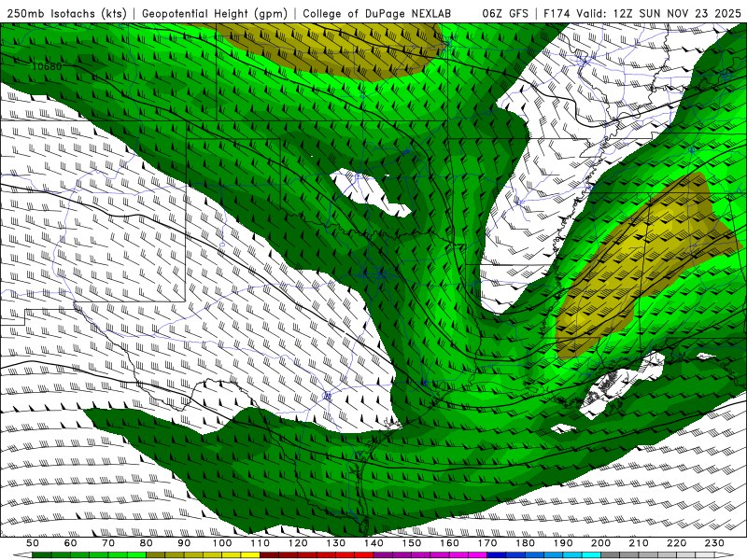Click the 'Geopotential Height (gpm)' header label
Viewport: 747px width, 560px height.
tap(215, 13)
